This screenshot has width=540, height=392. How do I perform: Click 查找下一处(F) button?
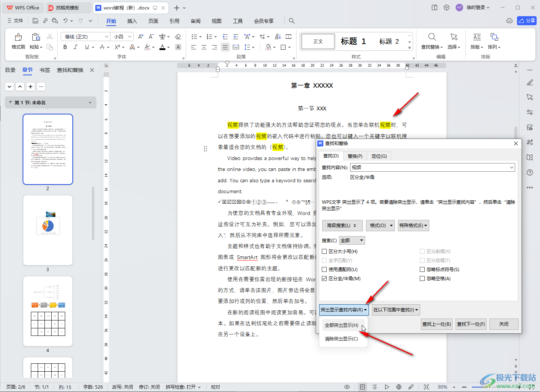471,324
